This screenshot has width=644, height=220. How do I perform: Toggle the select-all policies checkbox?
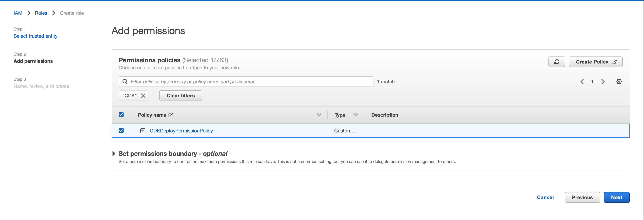coord(121,115)
